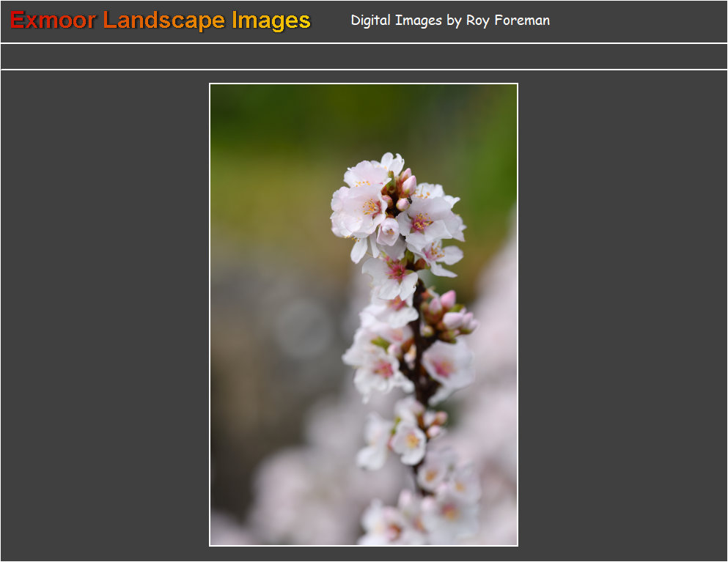Click the Digital Images by Roy Foreman text
728x562 pixels.
click(450, 21)
